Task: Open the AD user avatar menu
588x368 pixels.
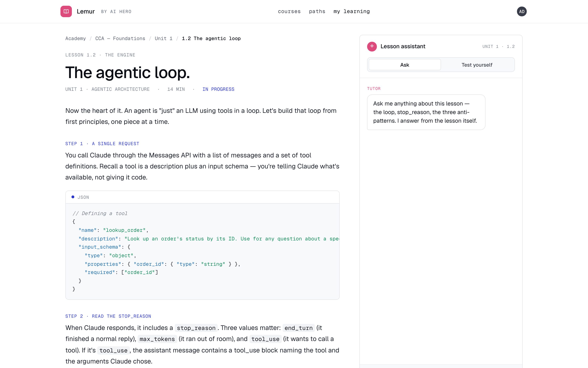Action: [x=522, y=11]
